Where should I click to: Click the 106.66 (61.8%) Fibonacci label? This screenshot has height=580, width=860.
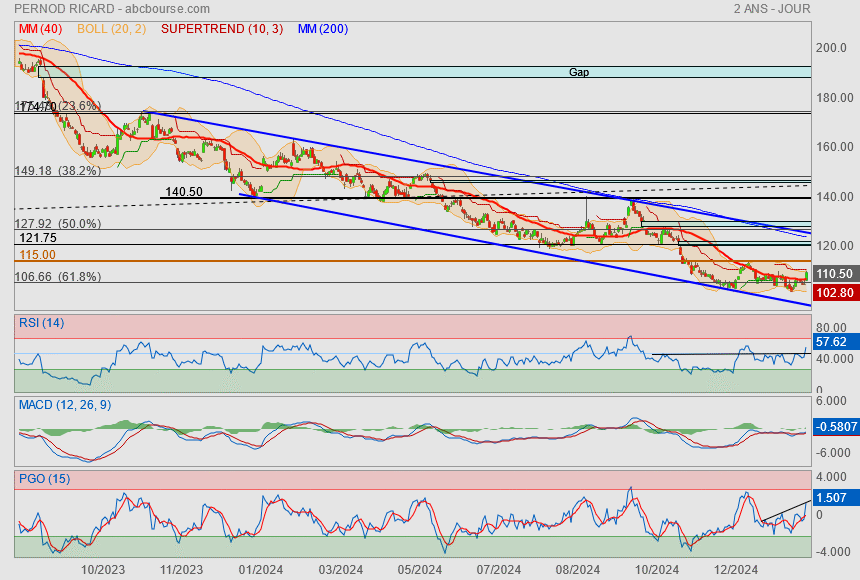58,277
